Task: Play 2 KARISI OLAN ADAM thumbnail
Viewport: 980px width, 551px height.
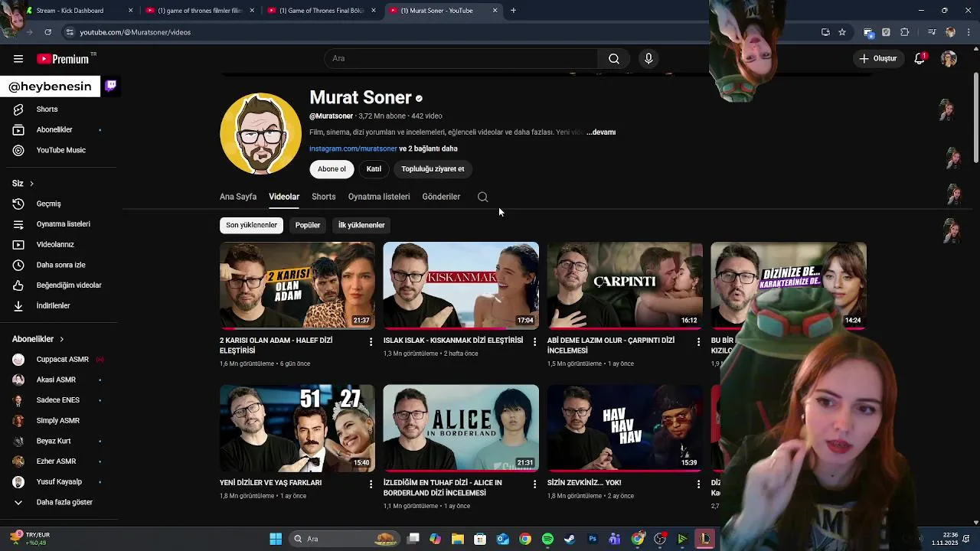Action: click(x=297, y=285)
